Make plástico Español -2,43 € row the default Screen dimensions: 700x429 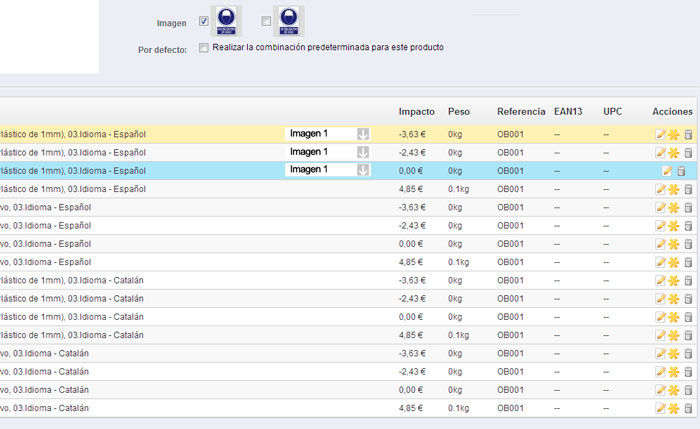tap(674, 153)
